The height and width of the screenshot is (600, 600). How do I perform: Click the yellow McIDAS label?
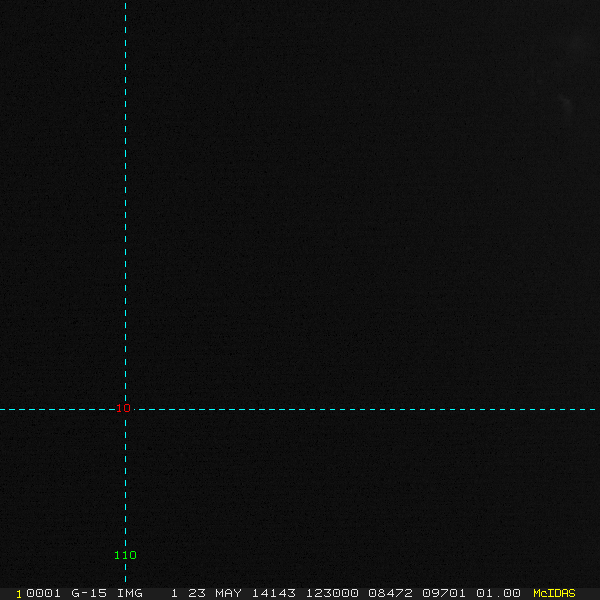click(x=554, y=593)
